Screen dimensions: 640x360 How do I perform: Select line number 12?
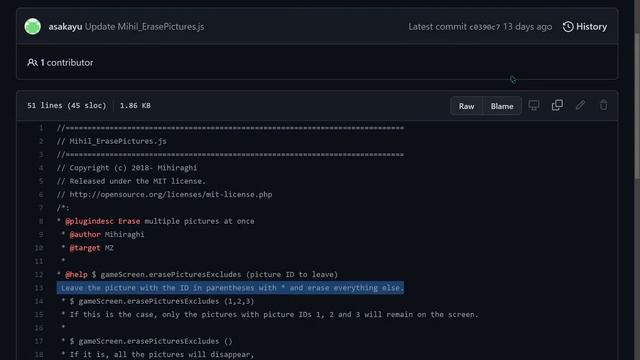(39, 275)
